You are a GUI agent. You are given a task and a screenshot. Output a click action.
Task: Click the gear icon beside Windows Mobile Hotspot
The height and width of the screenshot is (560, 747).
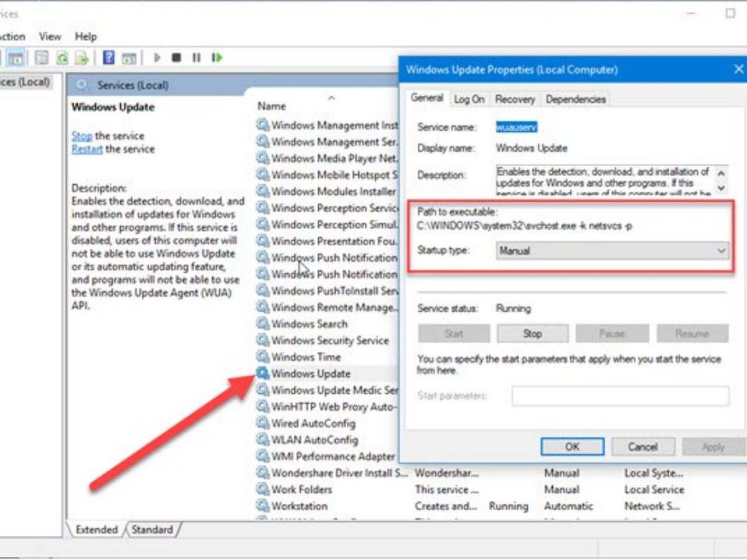point(263,175)
